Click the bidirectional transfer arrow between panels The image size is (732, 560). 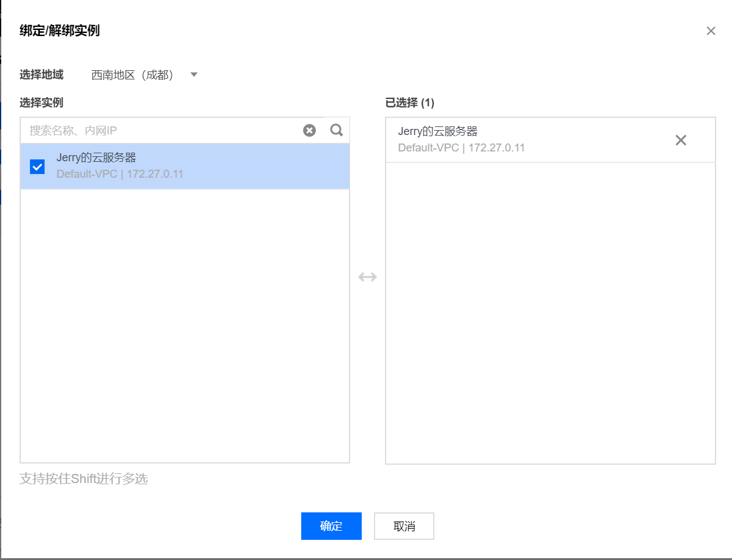368,277
